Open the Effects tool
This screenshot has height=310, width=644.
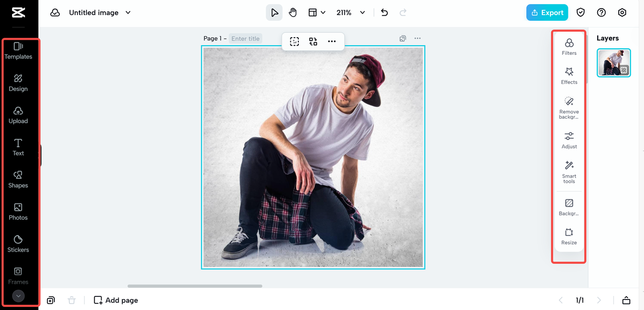(x=569, y=76)
